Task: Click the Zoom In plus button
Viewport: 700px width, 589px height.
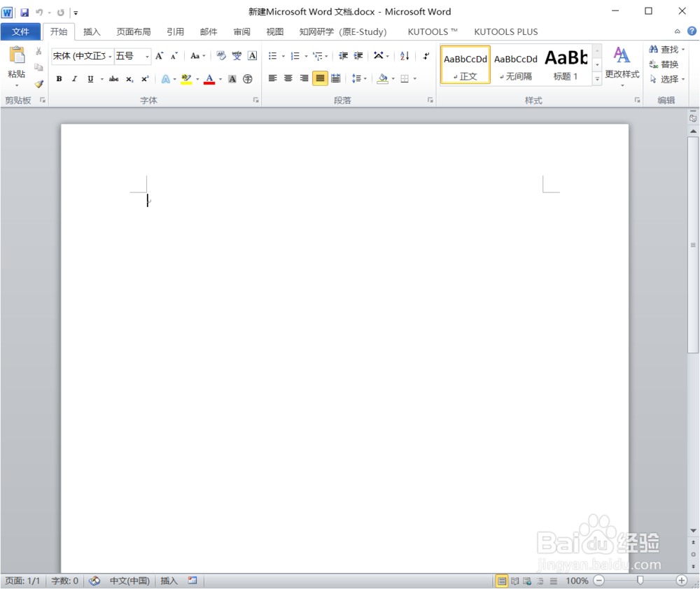Action: click(681, 580)
